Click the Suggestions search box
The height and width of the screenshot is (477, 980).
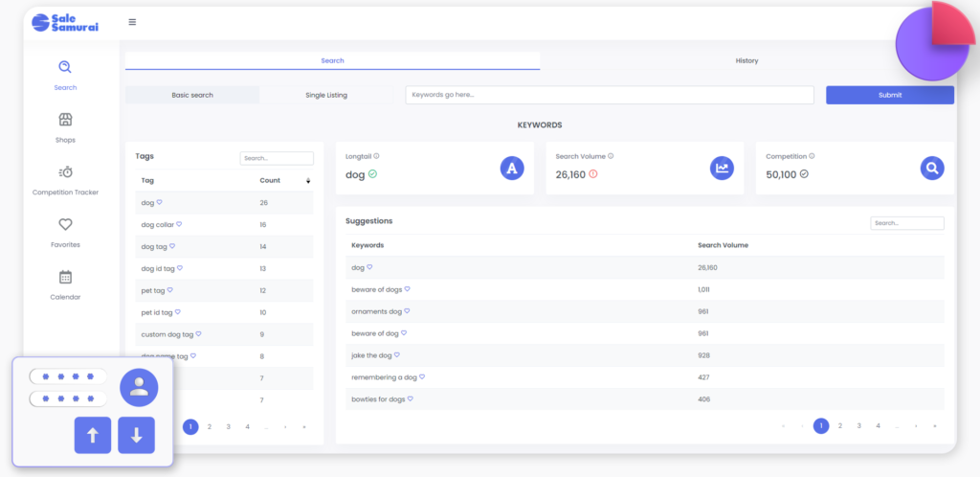[x=906, y=223]
